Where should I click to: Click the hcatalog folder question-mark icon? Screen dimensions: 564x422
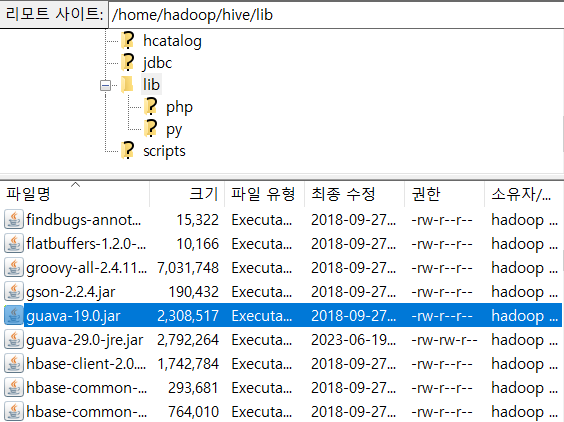128,40
